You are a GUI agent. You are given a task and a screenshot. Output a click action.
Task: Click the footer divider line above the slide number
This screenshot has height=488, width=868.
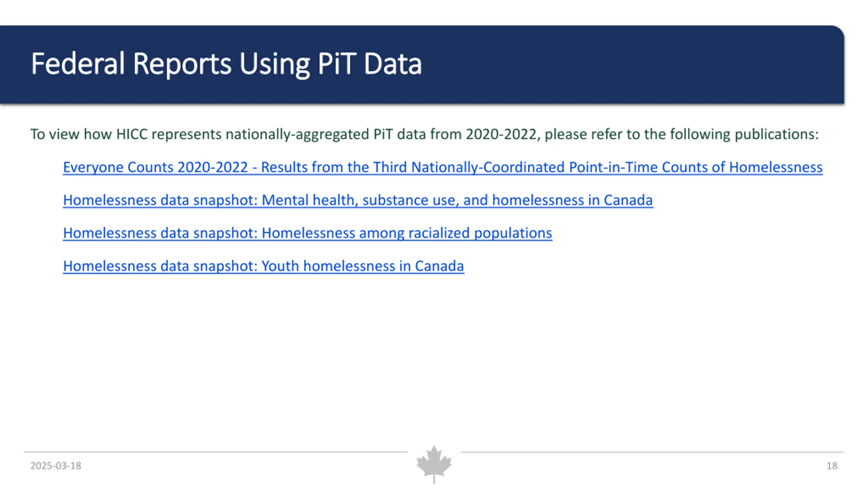(652, 452)
